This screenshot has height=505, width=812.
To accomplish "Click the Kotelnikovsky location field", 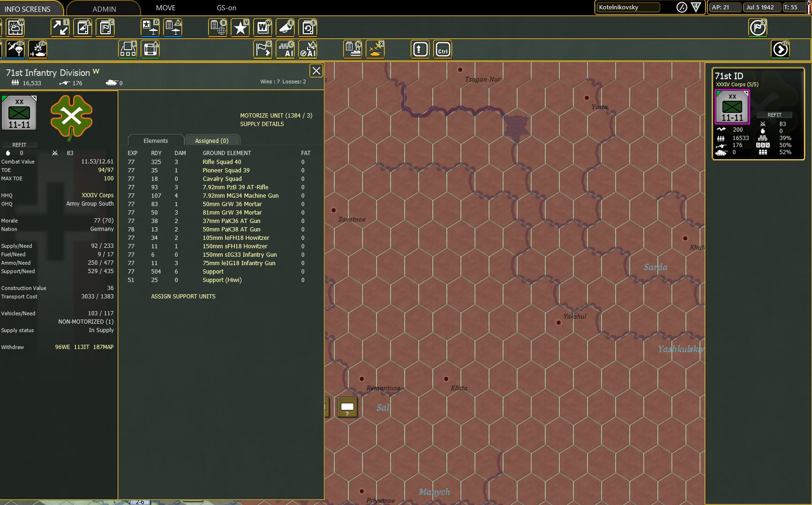I will point(628,7).
